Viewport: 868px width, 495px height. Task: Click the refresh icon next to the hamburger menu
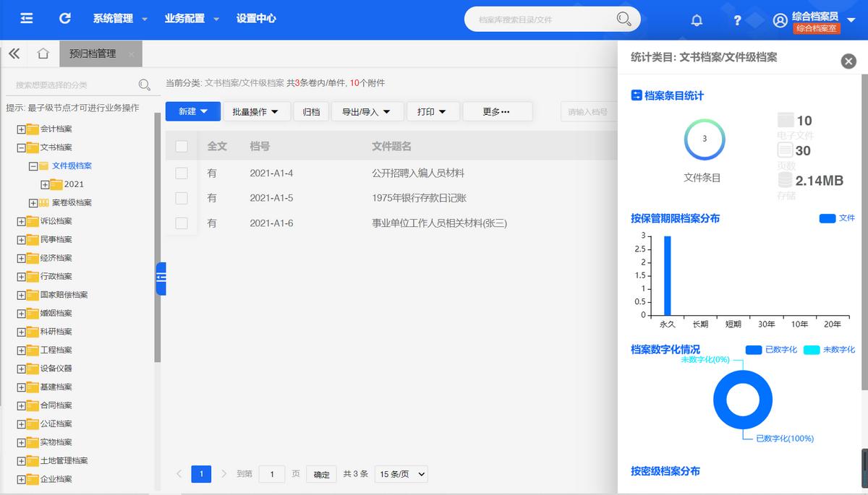pos(64,20)
